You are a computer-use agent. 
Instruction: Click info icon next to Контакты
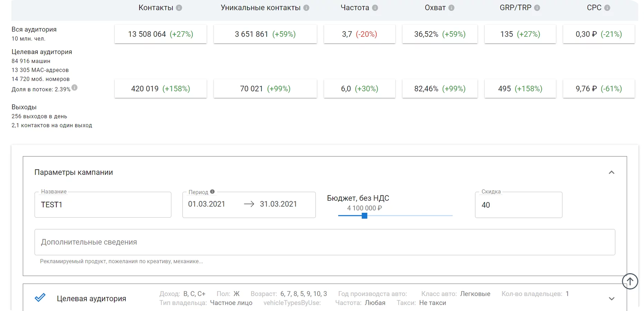coord(179,8)
